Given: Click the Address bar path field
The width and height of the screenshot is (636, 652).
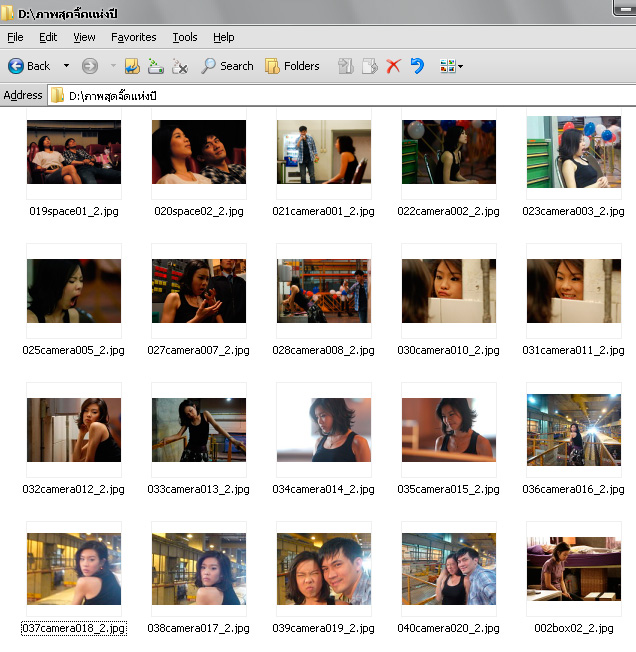Looking at the screenshot, I should tap(342, 96).
